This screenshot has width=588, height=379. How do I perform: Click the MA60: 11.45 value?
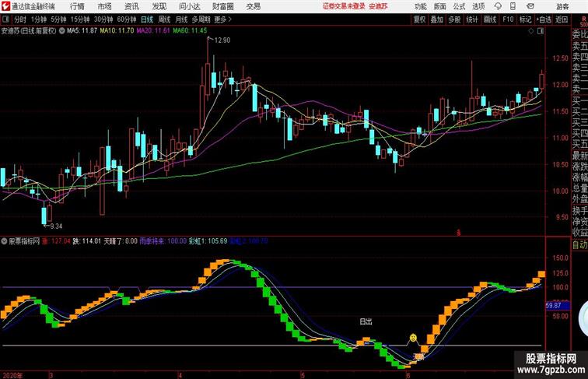[190, 31]
